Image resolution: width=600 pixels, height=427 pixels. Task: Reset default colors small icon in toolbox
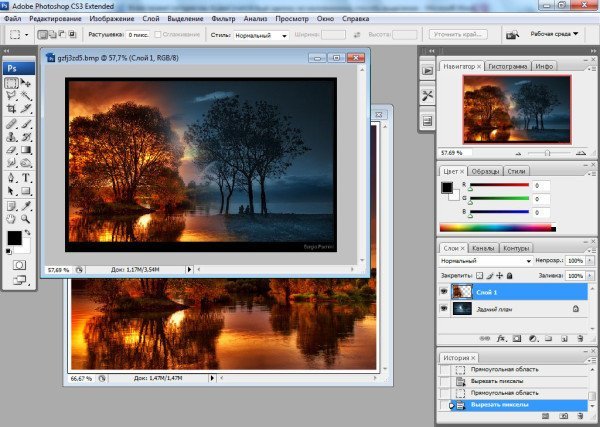(9, 251)
